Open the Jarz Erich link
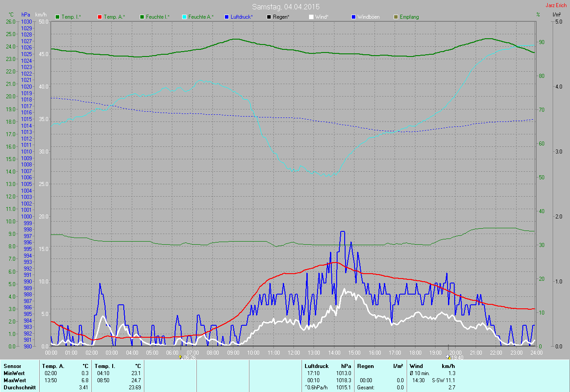 [556, 5]
